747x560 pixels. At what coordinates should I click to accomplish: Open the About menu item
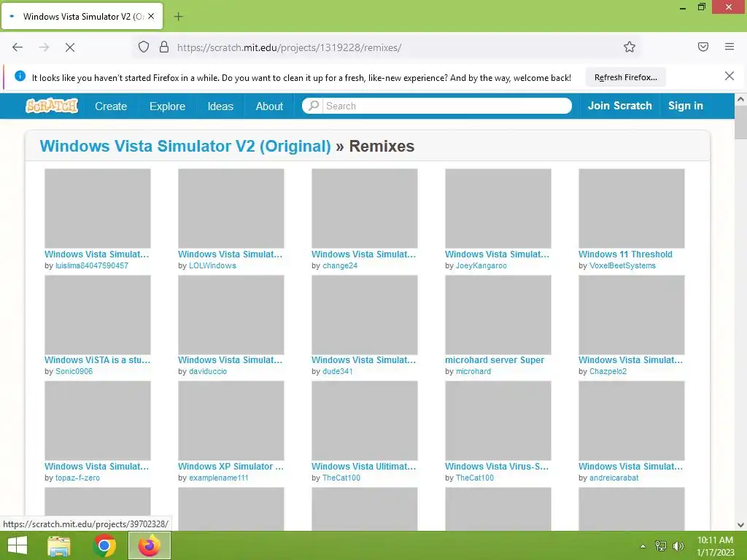click(x=269, y=106)
